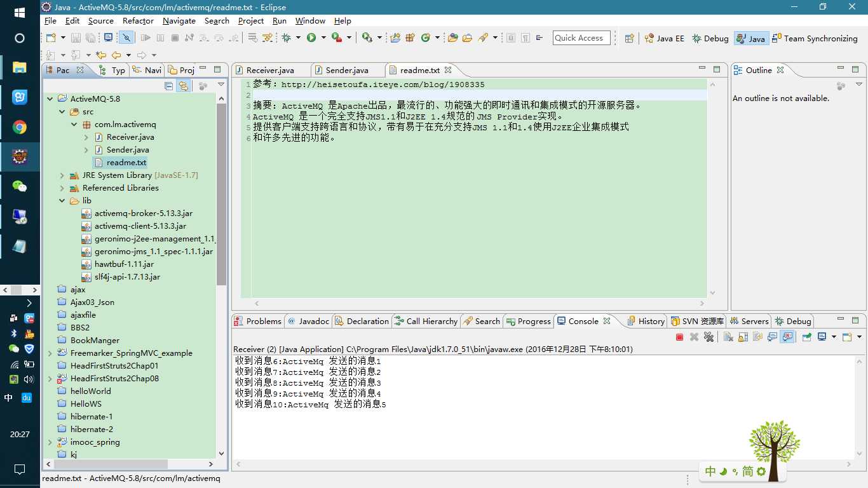Click the Last Edit Location toolbar icon

pos(101,55)
